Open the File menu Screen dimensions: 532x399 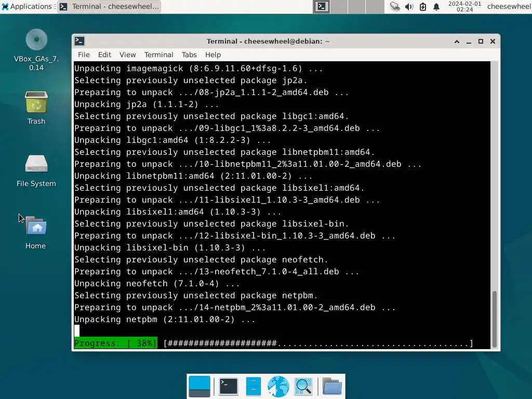pos(84,55)
